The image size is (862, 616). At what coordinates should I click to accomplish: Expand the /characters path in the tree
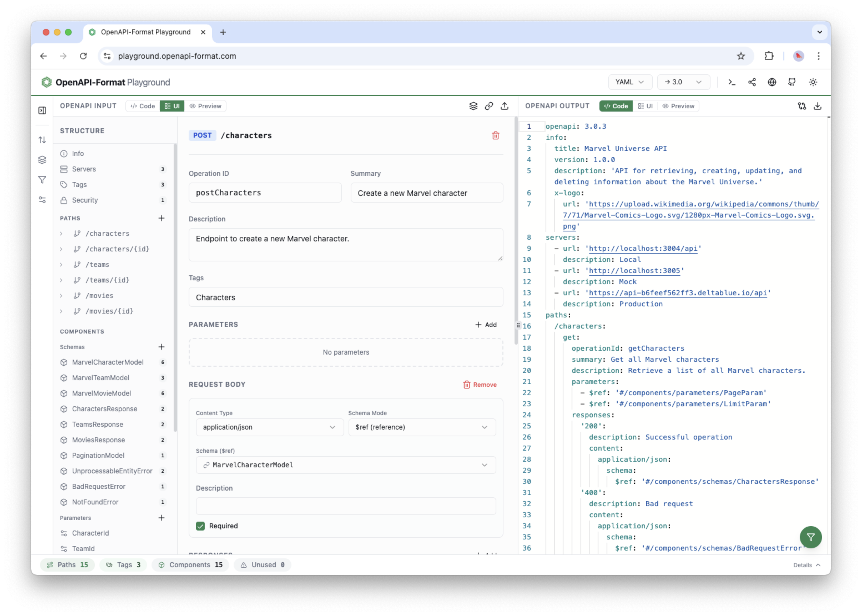[61, 233]
